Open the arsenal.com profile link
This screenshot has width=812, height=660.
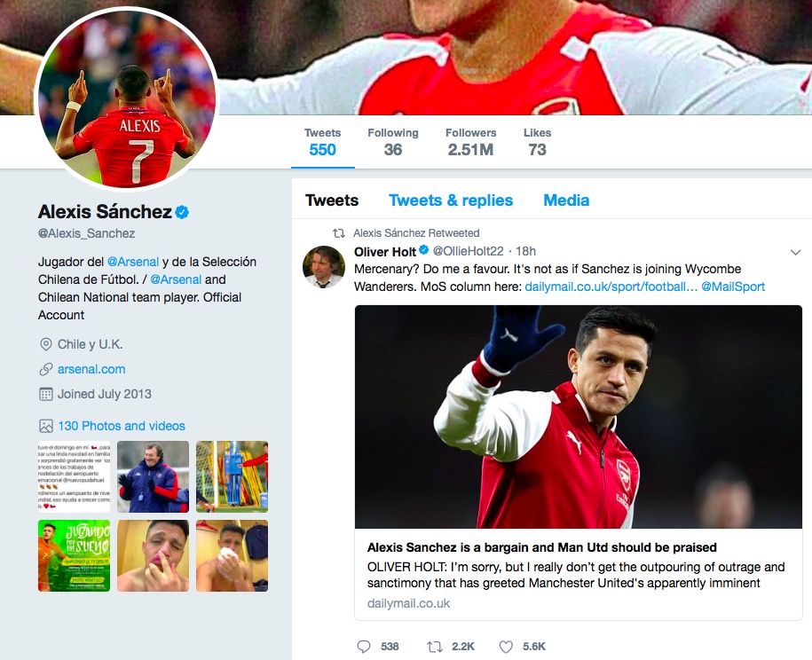[91, 369]
